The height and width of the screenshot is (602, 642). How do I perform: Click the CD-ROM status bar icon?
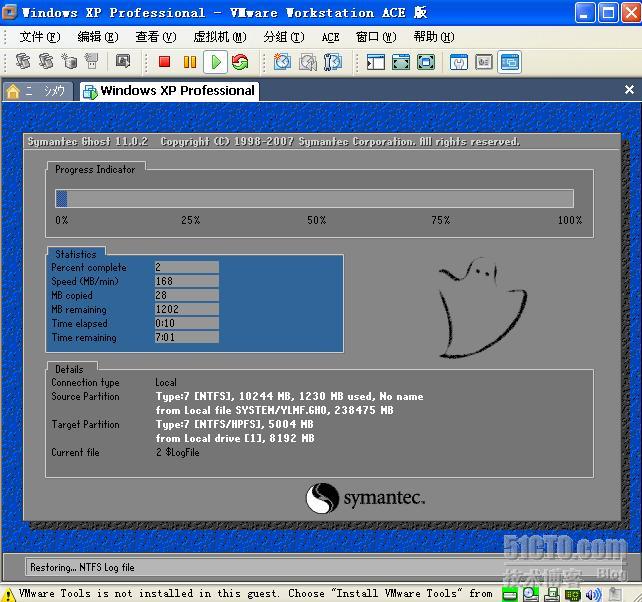(x=531, y=594)
